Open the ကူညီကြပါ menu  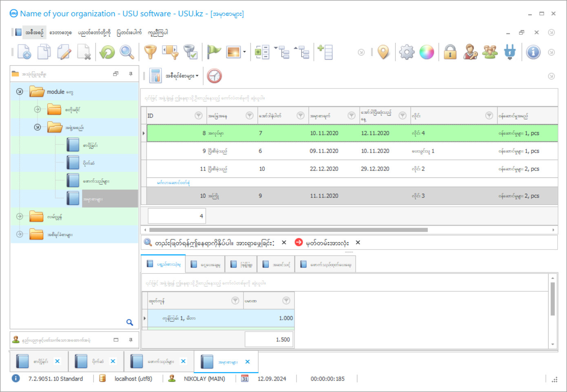158,32
